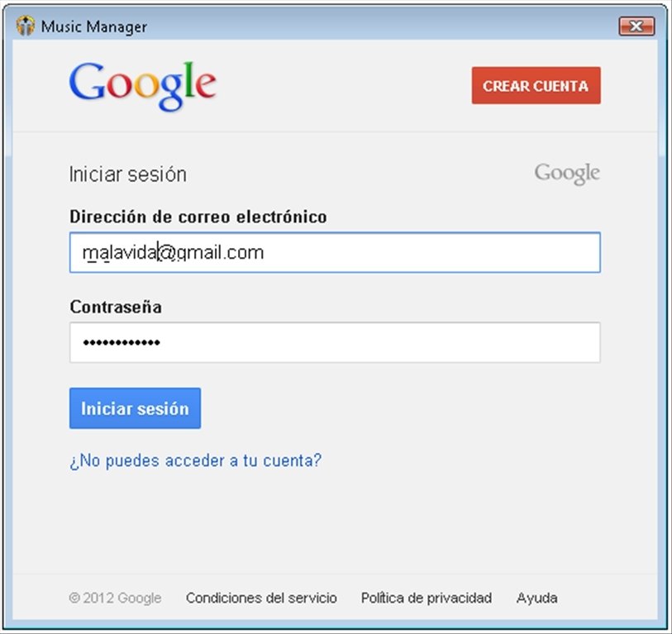Close the Music Manager window
This screenshot has height=634, width=672.
point(636,26)
